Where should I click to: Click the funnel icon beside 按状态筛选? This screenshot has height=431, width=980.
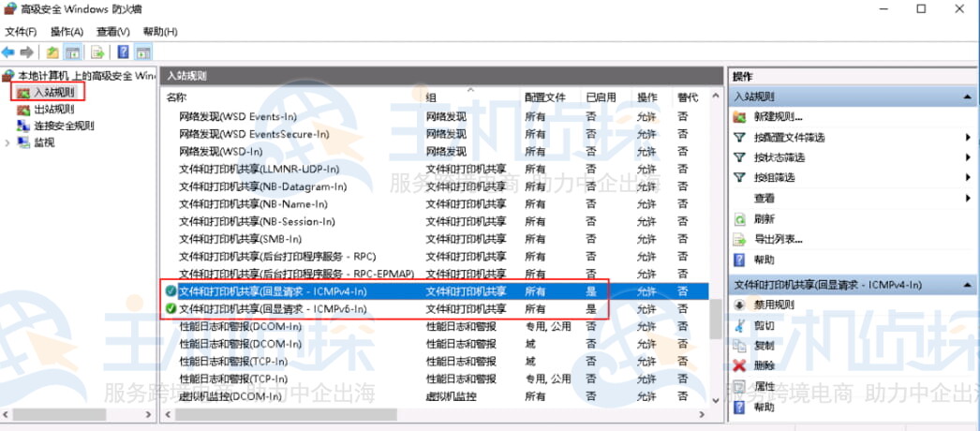pyautogui.click(x=740, y=157)
